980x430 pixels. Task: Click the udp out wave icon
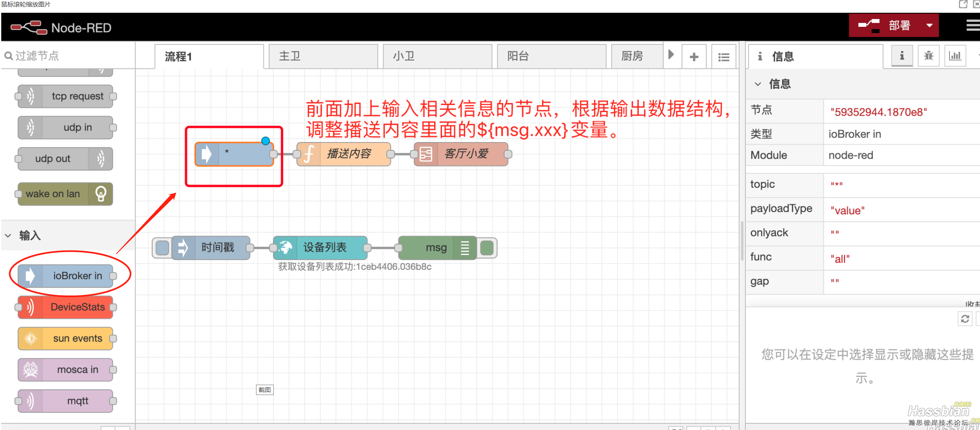(x=101, y=159)
